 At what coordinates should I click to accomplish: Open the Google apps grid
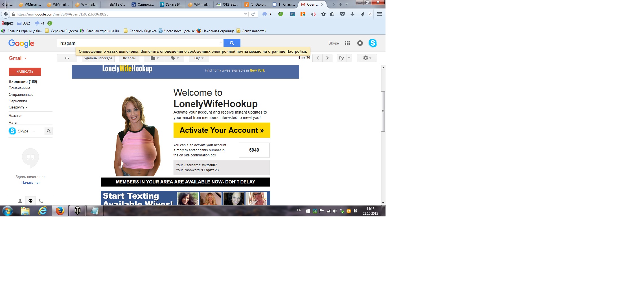click(x=347, y=43)
